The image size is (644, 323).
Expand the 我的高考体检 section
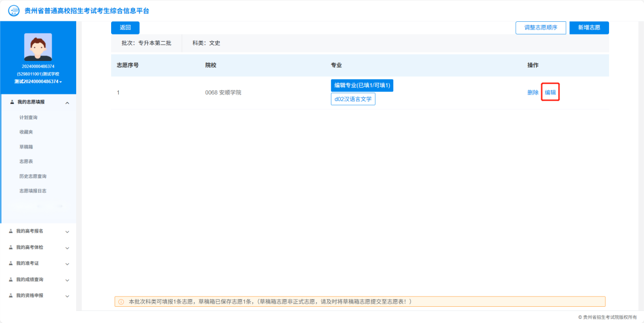click(x=38, y=247)
